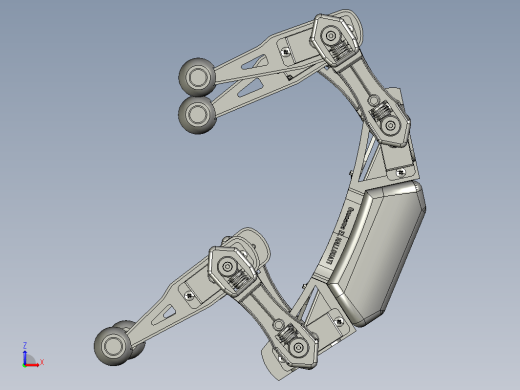Select the pivot bolt at the lower link's bottom
Screen dimensions: 520x390
click(298, 348)
